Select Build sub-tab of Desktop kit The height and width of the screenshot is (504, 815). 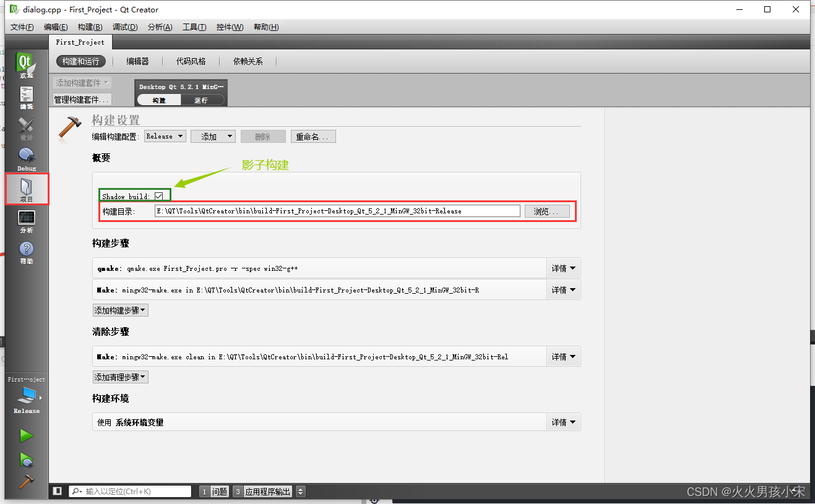159,100
